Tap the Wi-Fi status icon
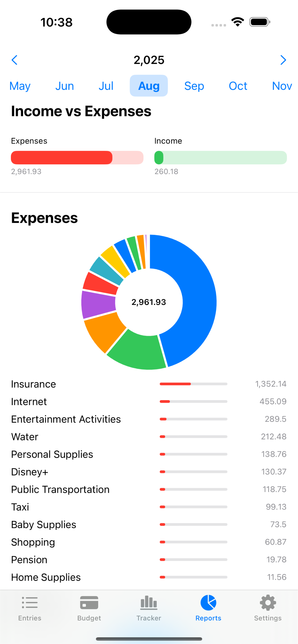Image resolution: width=298 pixels, height=644 pixels. (x=237, y=22)
